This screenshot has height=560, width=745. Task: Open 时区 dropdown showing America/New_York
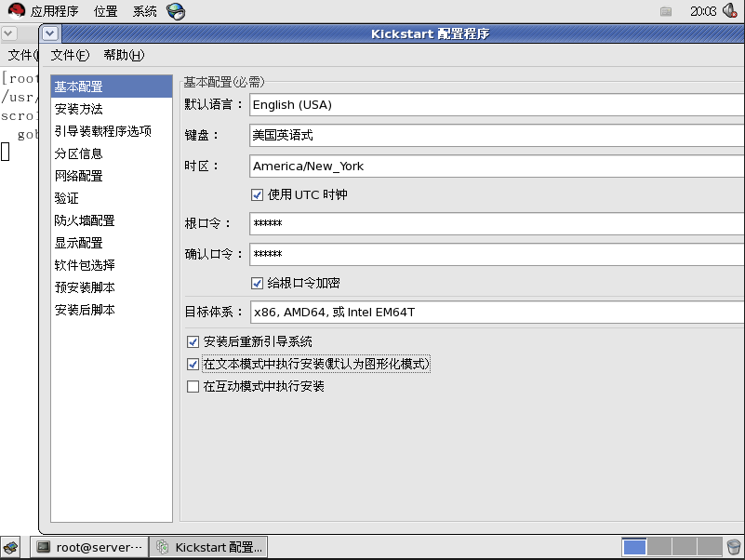click(497, 166)
